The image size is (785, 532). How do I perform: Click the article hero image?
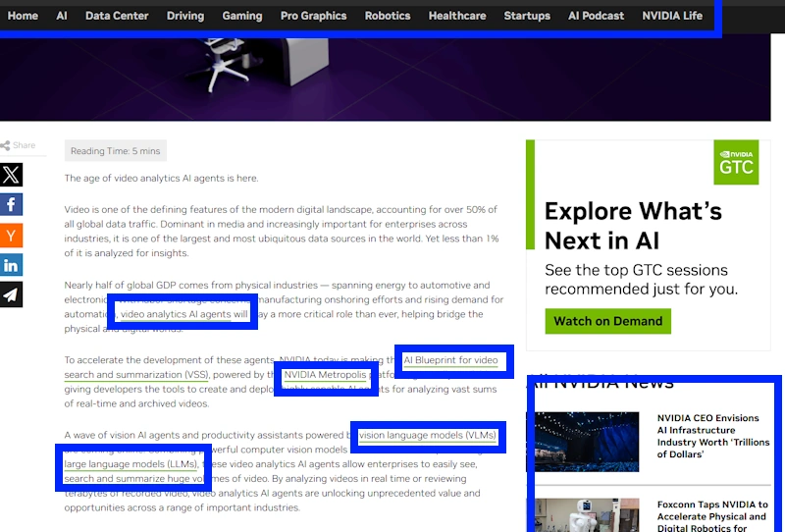point(385,78)
